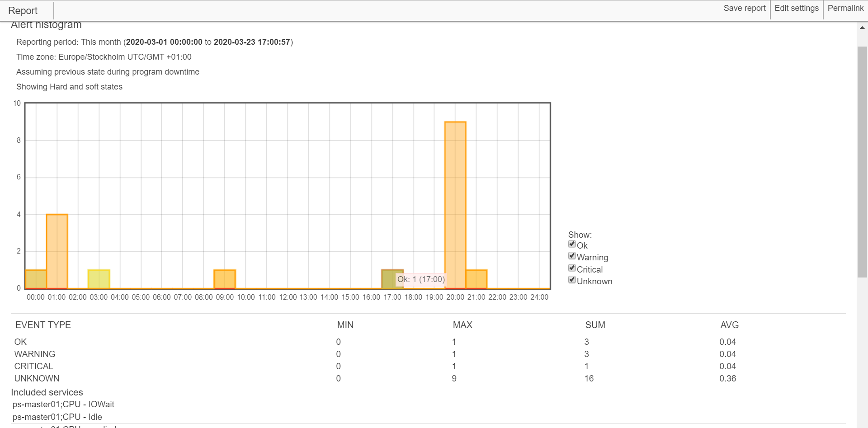Open the Report tab

coord(23,10)
